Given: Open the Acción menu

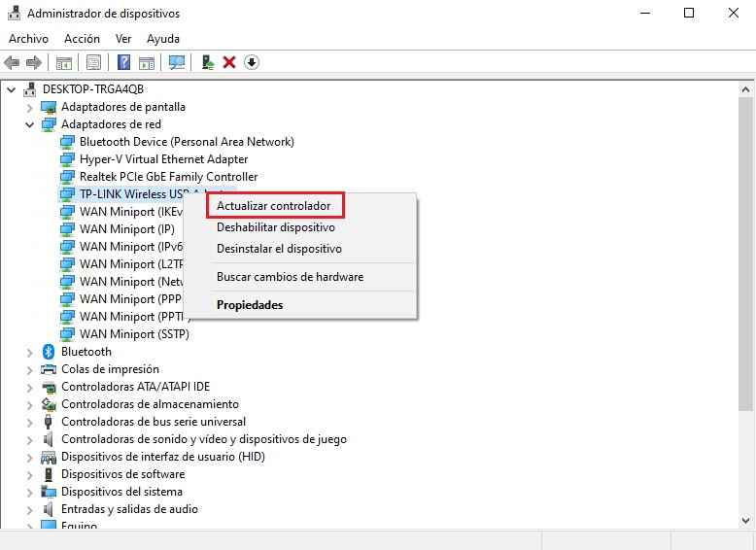Looking at the screenshot, I should pyautogui.click(x=82, y=39).
